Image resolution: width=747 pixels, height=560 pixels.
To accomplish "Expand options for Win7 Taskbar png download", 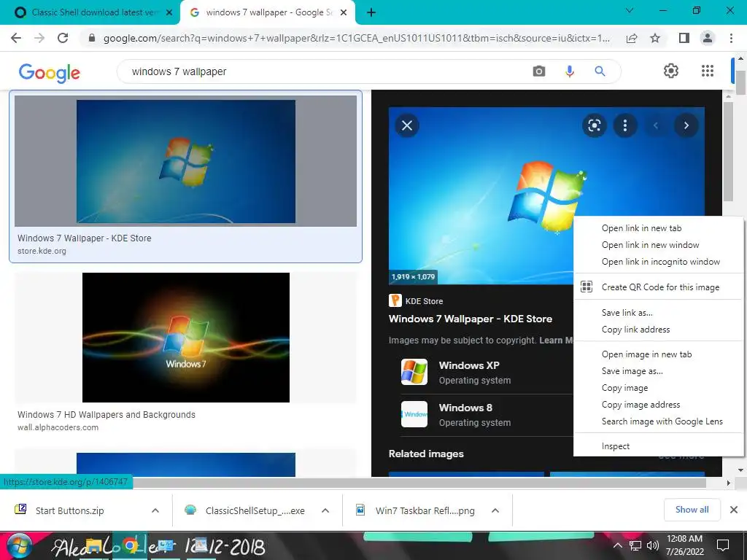I will [495, 510].
